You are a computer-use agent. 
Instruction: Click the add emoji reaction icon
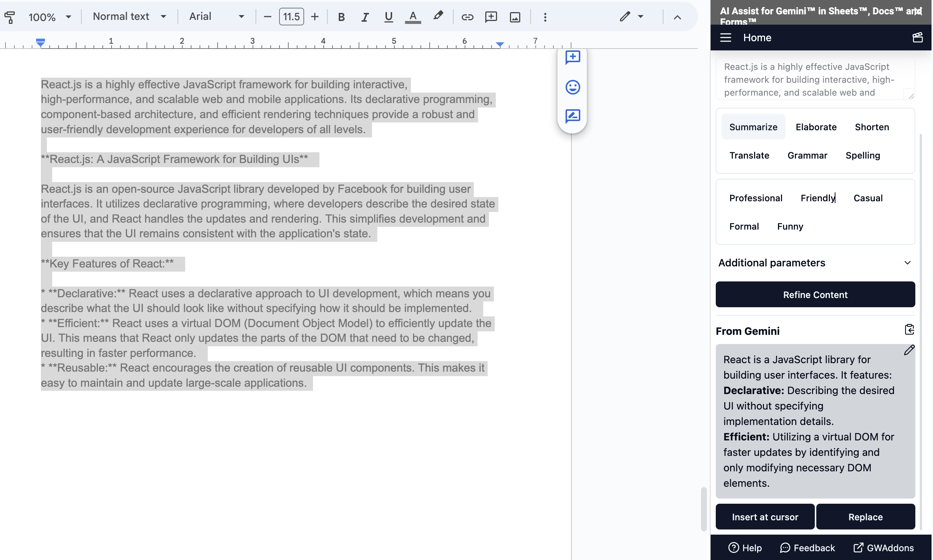(x=573, y=87)
